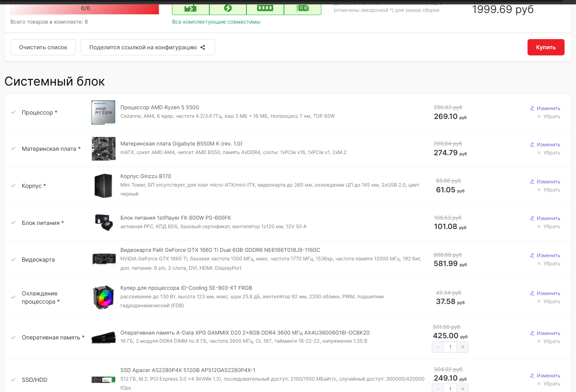576x392 pixels.
Task: Remove the ID-Cooling SE-903-XT cooler
Action: [x=548, y=302]
